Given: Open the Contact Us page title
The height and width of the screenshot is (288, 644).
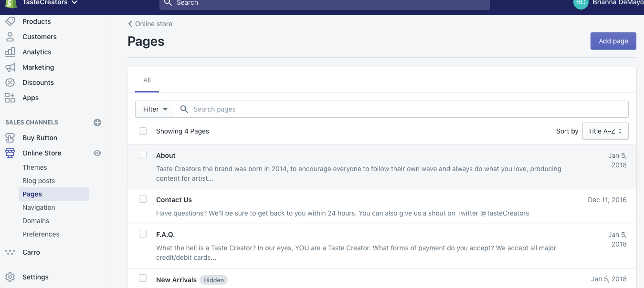Looking at the screenshot, I should (174, 200).
